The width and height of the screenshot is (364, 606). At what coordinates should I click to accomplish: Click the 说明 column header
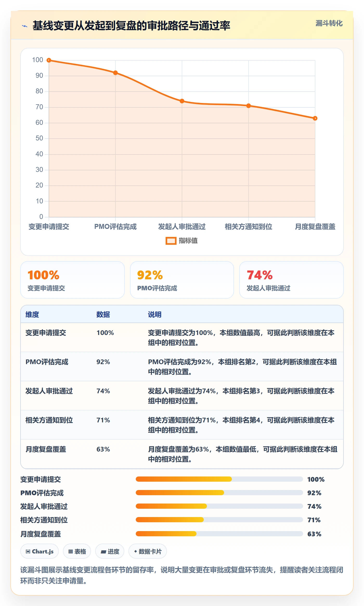[155, 314]
